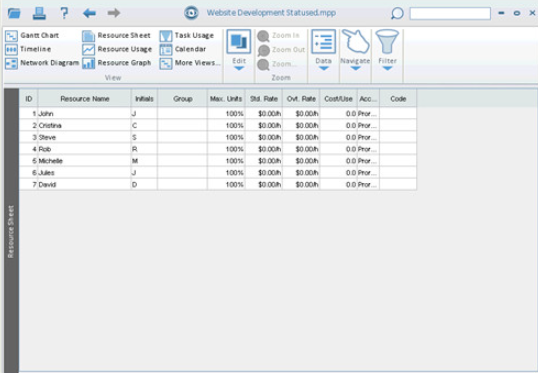Click the print icon
Image resolution: width=538 pixels, height=373 pixels.
click(39, 13)
